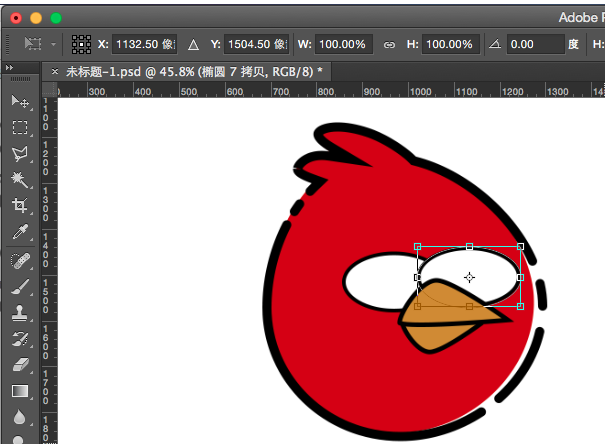The height and width of the screenshot is (444, 605).
Task: Select the Spot Healing Brush tool
Action: point(20,261)
